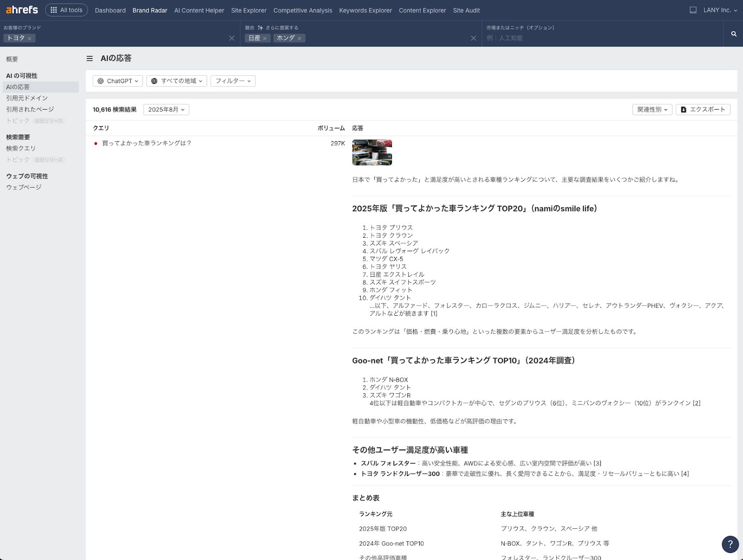The image size is (743, 560).
Task: Go to Dashboard
Action: click(110, 10)
